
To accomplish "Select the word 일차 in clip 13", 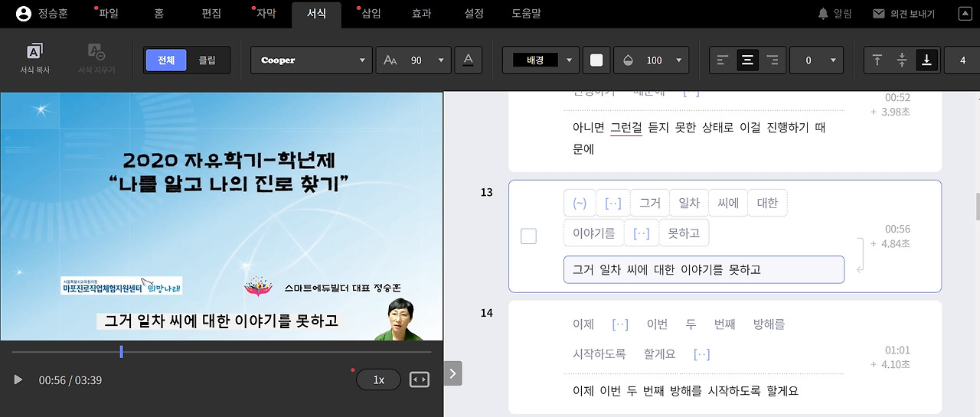I will pyautogui.click(x=689, y=203).
